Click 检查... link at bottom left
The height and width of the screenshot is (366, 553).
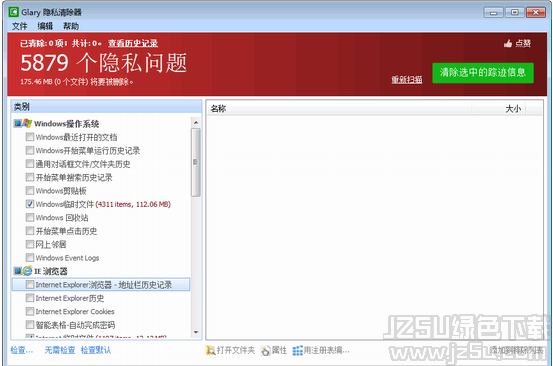(22, 350)
